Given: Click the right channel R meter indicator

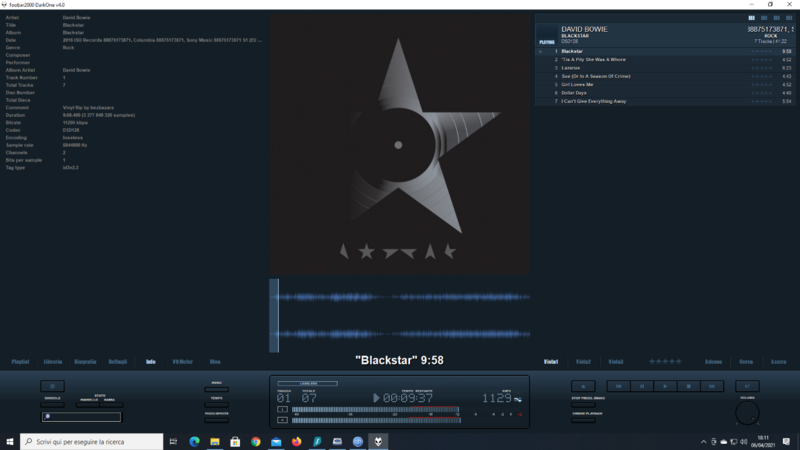Looking at the screenshot, I should point(282,420).
